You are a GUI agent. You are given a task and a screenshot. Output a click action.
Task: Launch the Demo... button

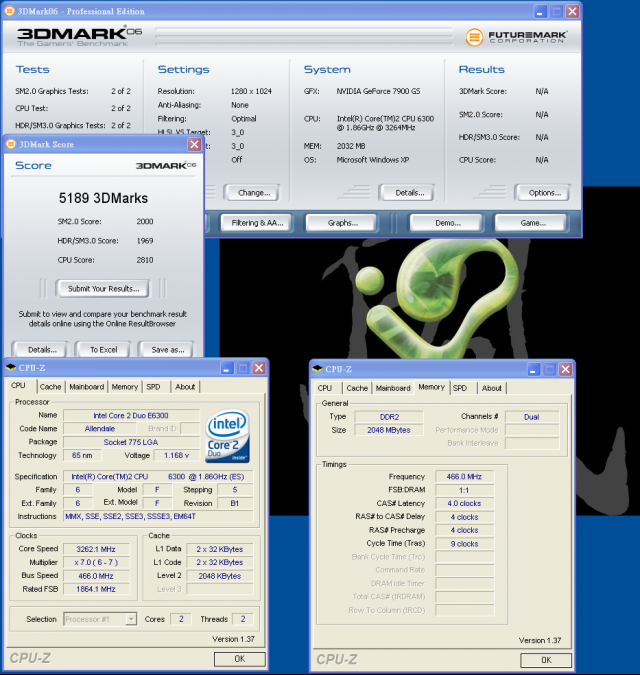coord(448,223)
